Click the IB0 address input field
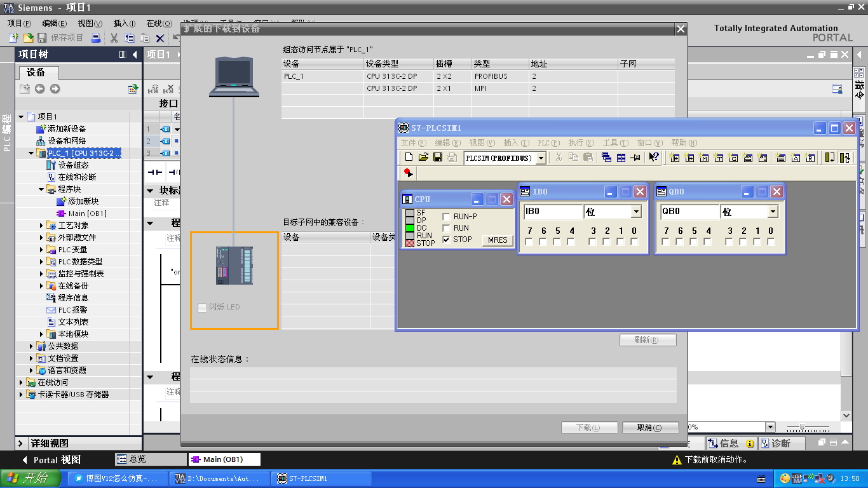 (553, 212)
